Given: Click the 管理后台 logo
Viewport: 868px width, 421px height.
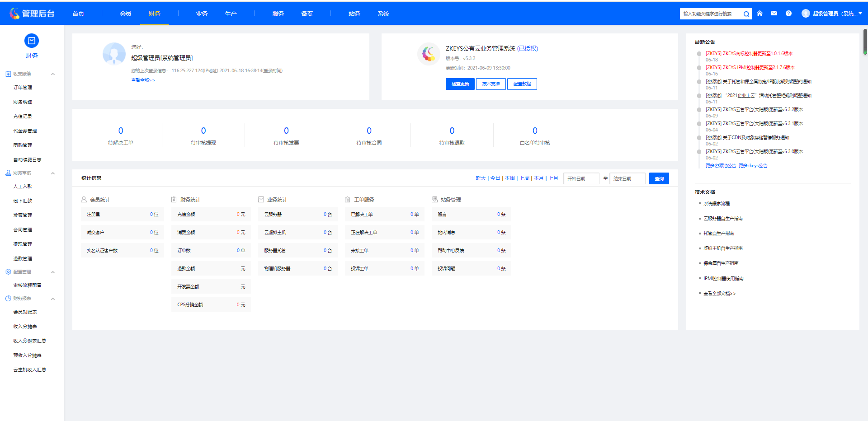Looking at the screenshot, I should point(32,14).
